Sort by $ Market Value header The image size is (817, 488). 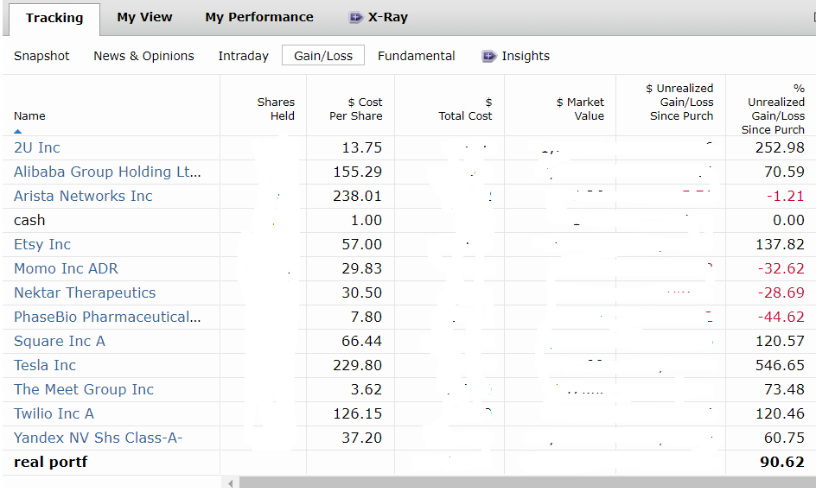pos(580,109)
